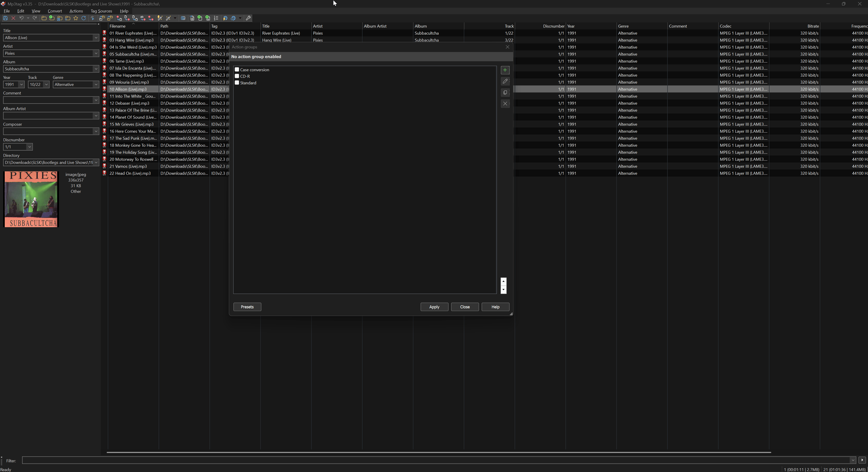Click the Pixies Subbacultcha cover art thumbnail
Image resolution: width=868 pixels, height=472 pixels.
[x=31, y=199]
